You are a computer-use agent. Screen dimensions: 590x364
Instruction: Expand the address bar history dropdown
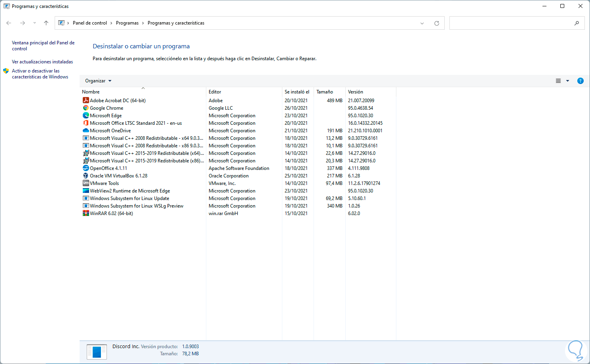click(x=422, y=23)
